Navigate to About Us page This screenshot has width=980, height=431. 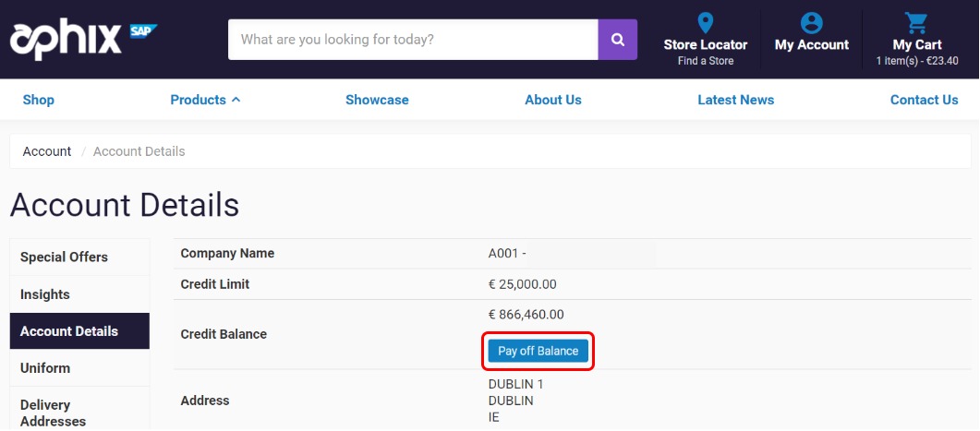552,100
